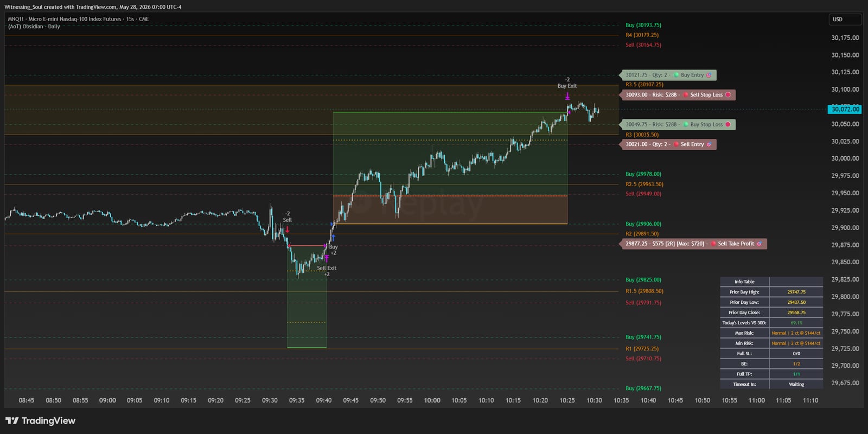Click the target icon after Sell Take Profit

tap(759, 244)
